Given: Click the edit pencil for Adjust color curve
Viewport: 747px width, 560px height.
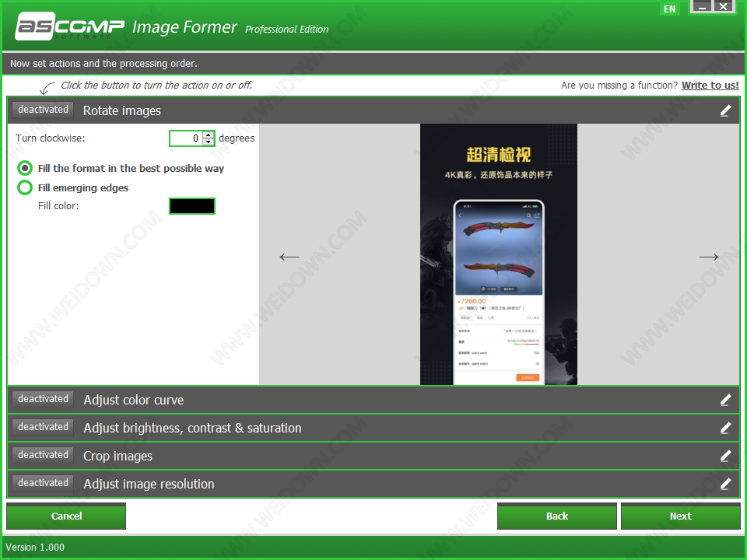Looking at the screenshot, I should click(x=725, y=401).
